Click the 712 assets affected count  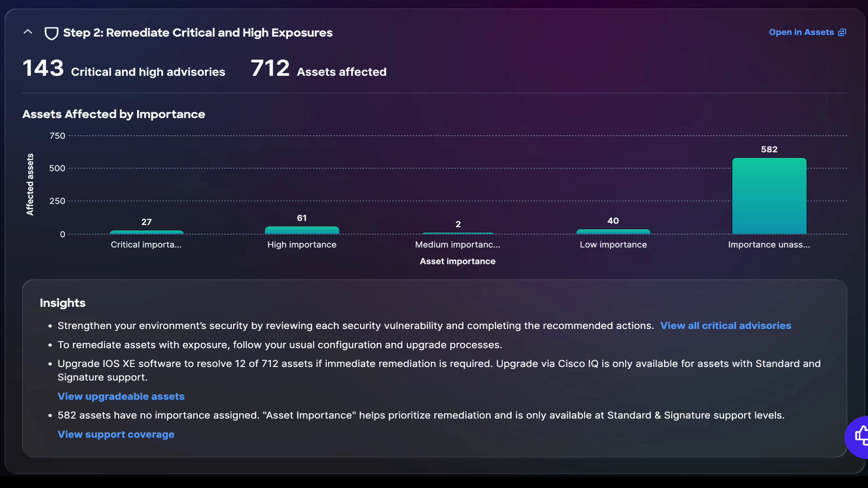click(x=270, y=69)
